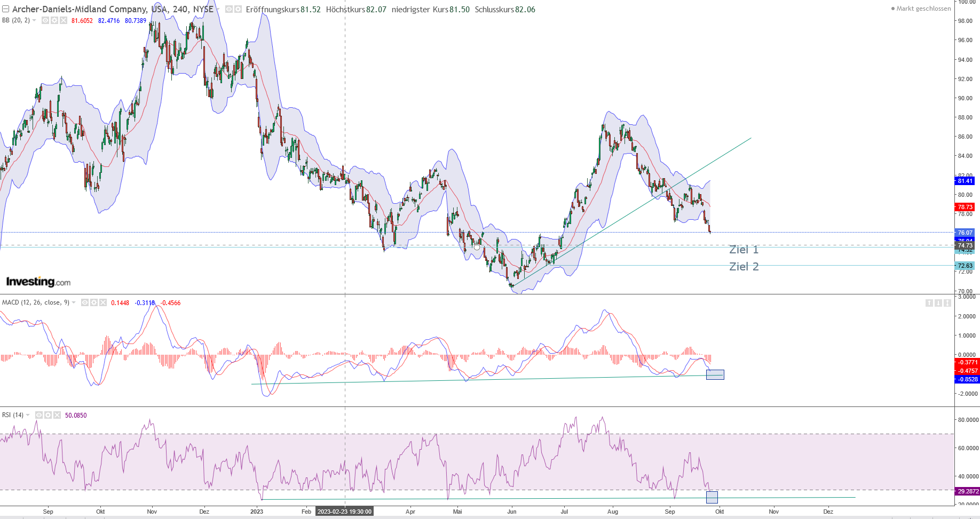Open the RSI indicator settings gear
980x519 pixels.
click(x=48, y=414)
